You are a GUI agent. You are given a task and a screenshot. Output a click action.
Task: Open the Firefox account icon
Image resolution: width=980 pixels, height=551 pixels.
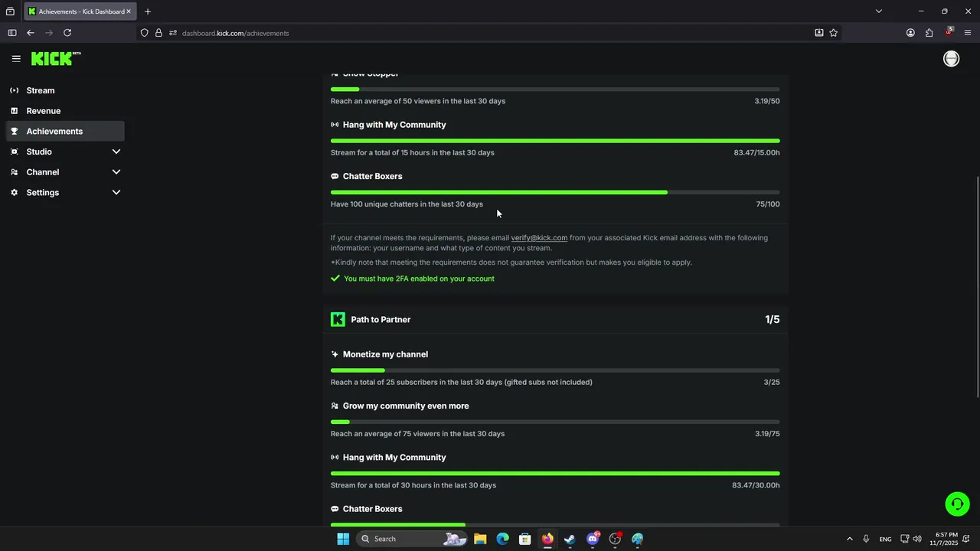pyautogui.click(x=910, y=33)
